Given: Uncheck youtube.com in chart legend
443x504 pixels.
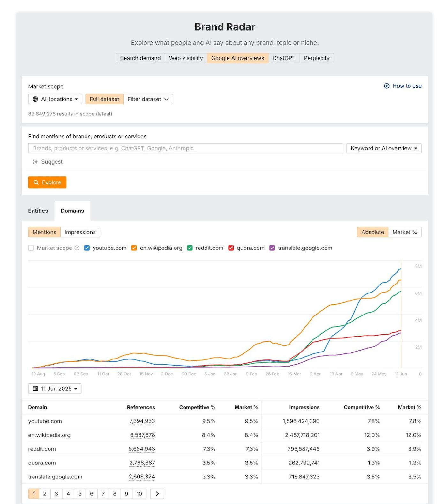Looking at the screenshot, I should [x=87, y=248].
